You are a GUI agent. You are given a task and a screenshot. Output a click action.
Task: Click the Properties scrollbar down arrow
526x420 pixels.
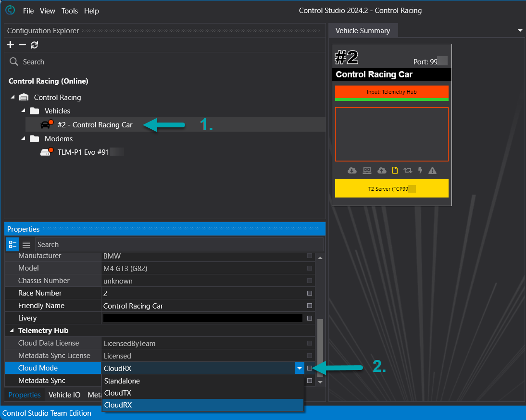(320, 382)
